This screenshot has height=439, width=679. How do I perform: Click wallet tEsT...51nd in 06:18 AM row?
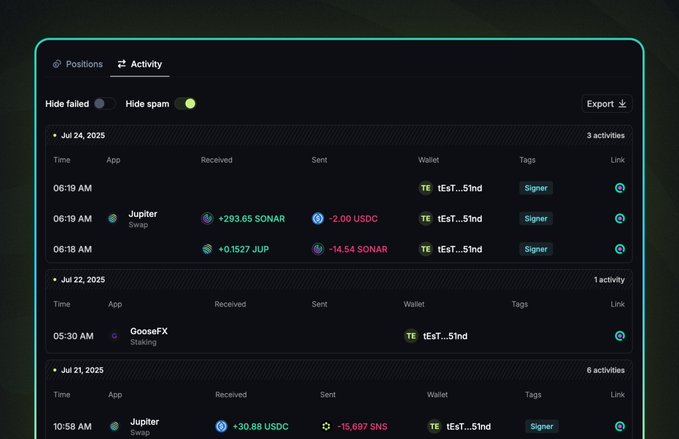point(460,249)
